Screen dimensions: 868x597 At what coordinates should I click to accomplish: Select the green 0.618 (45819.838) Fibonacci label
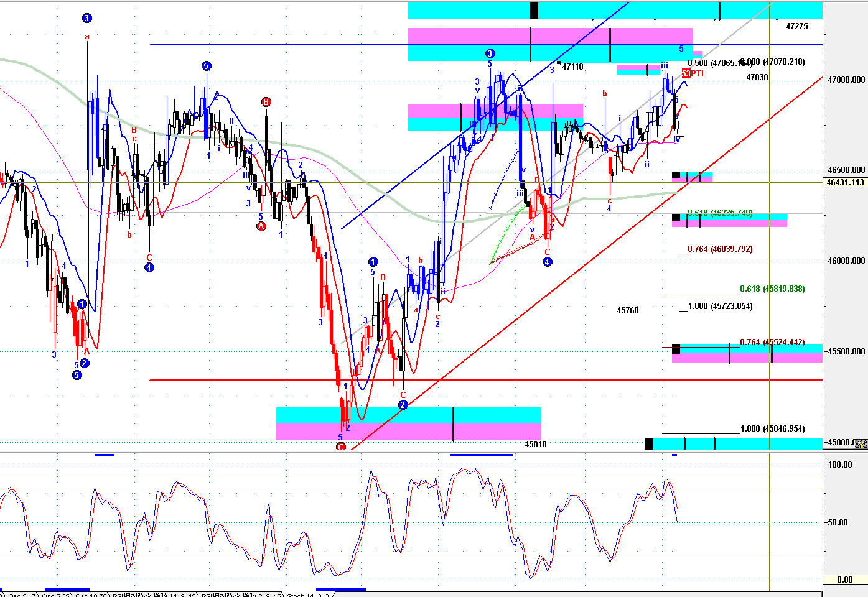click(x=772, y=289)
